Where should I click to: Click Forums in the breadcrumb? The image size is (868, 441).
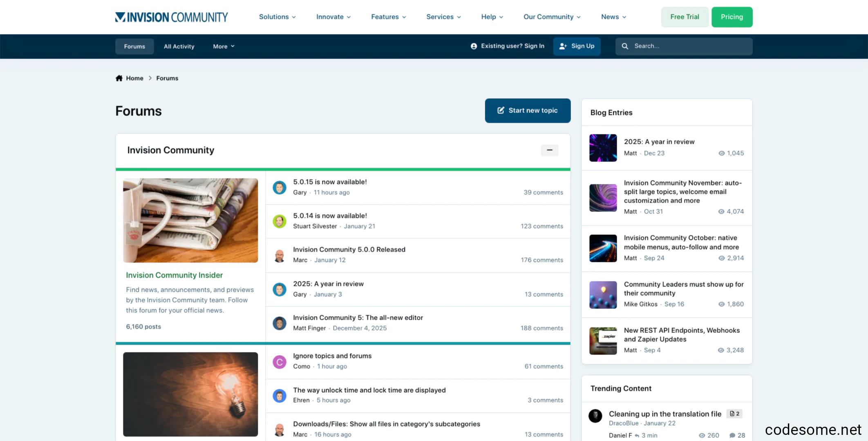pyautogui.click(x=167, y=78)
